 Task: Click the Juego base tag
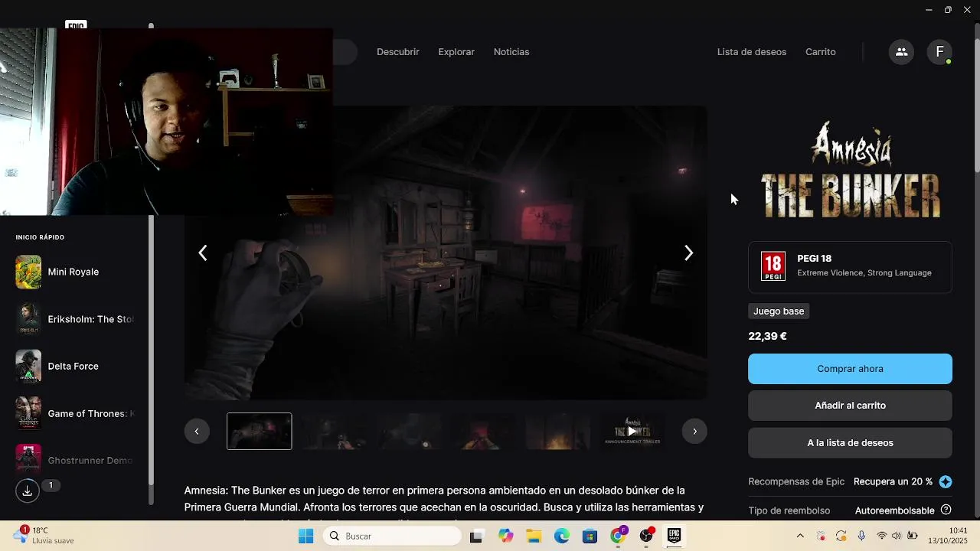click(779, 311)
